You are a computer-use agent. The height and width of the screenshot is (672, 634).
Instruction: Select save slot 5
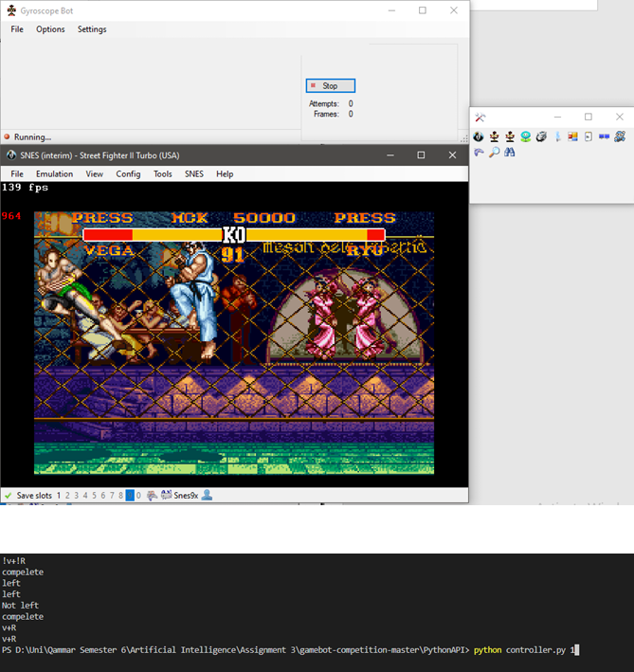[94, 496]
